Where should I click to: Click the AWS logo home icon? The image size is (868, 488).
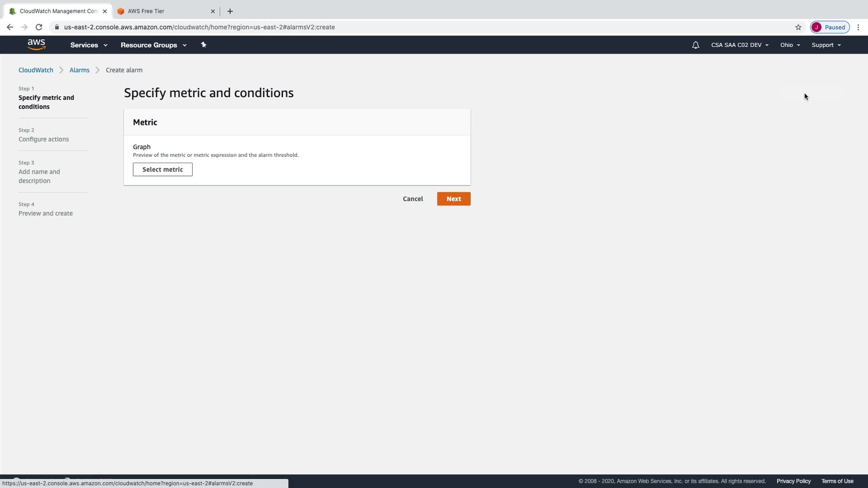(x=36, y=45)
